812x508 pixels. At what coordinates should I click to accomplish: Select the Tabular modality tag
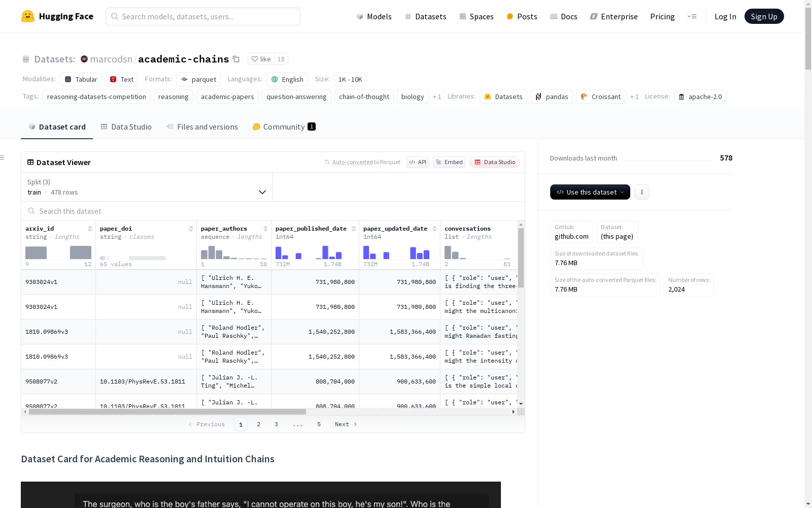[81, 79]
